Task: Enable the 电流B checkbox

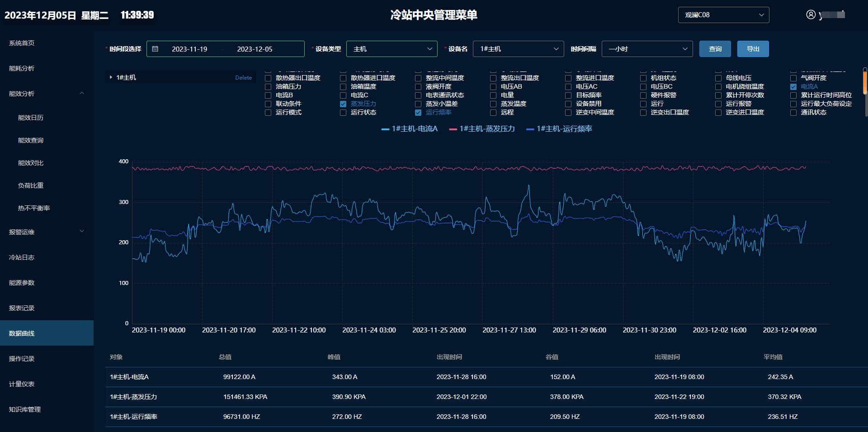Action: 267,95
